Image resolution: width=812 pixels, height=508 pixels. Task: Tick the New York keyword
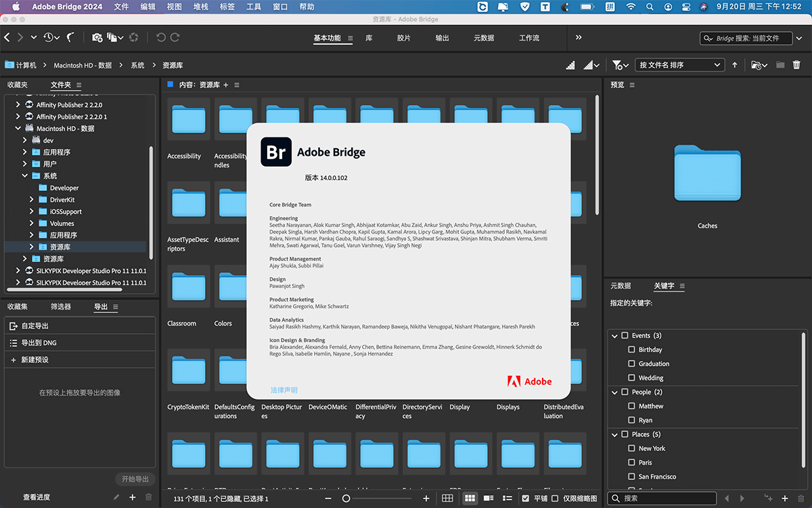pos(632,448)
